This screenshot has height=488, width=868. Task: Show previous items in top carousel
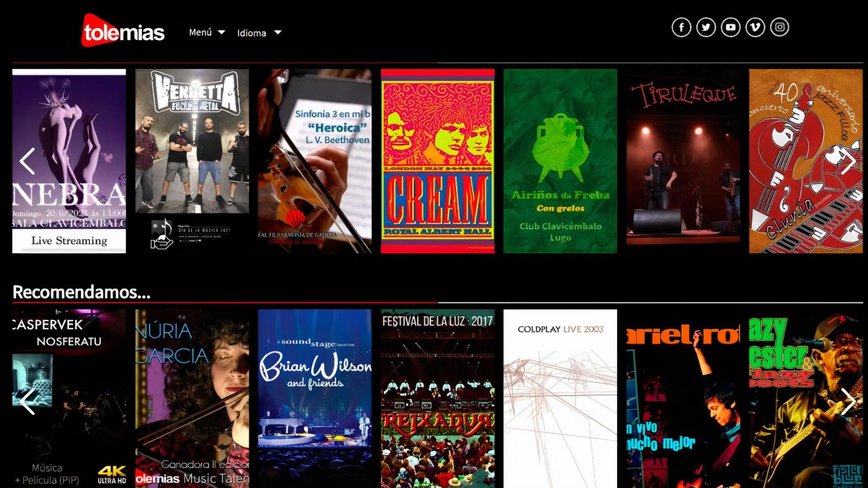pyautogui.click(x=27, y=161)
